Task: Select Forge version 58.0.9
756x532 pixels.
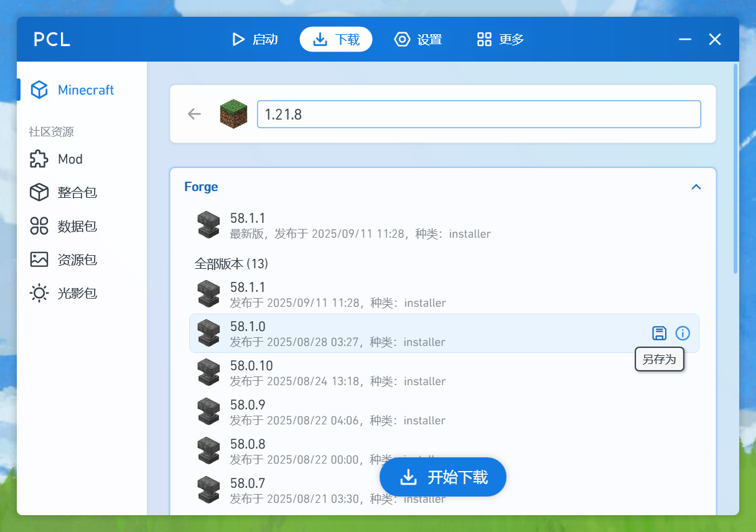Action: 444,412
